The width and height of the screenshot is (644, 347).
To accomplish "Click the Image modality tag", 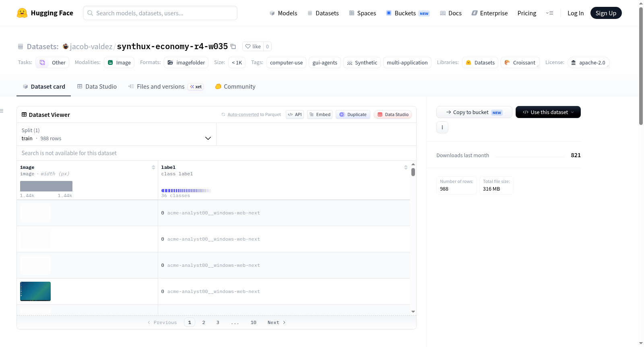I will tap(119, 62).
